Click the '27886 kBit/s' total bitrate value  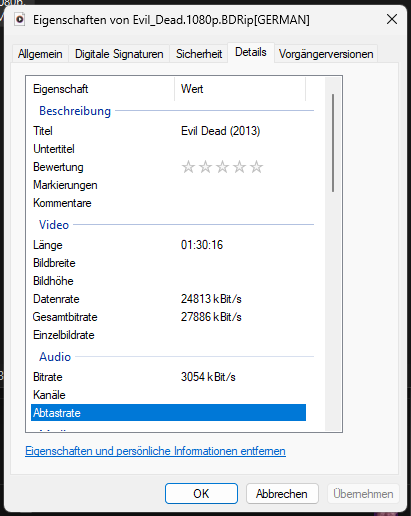coord(211,317)
